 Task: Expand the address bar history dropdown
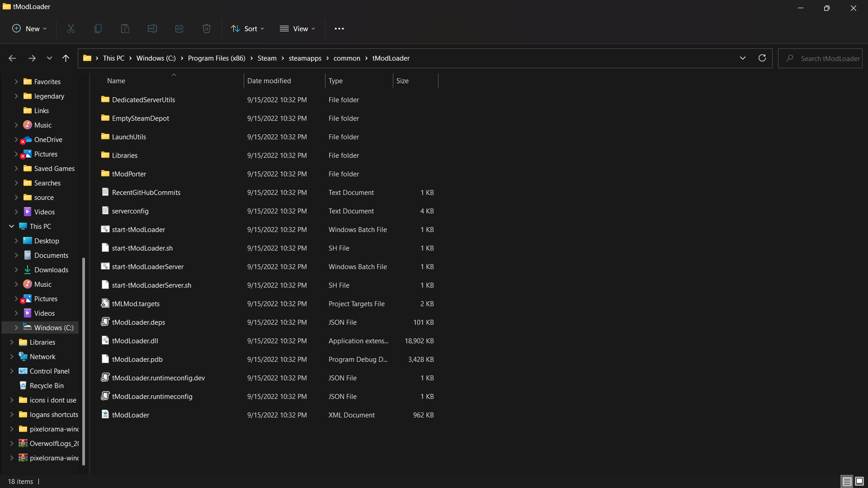click(743, 58)
